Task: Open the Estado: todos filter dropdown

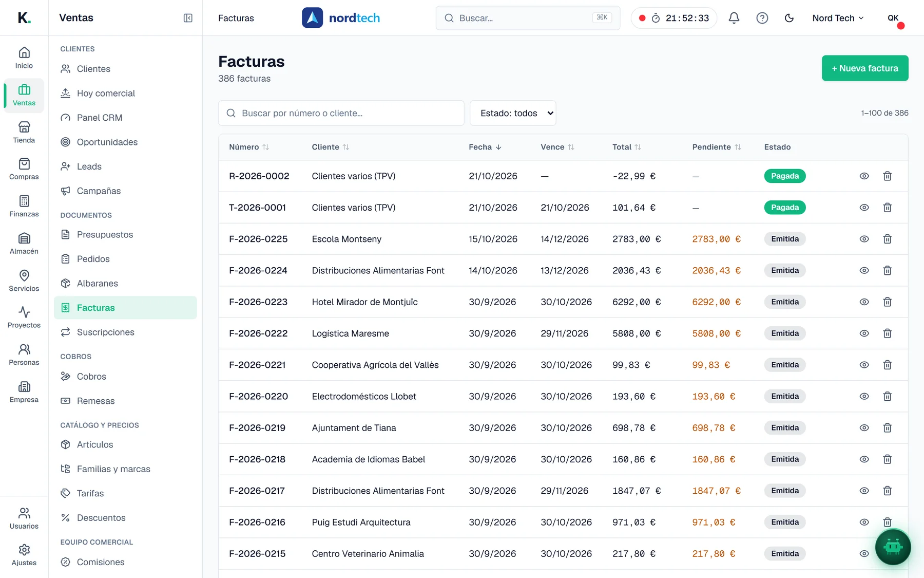Action: coord(513,113)
